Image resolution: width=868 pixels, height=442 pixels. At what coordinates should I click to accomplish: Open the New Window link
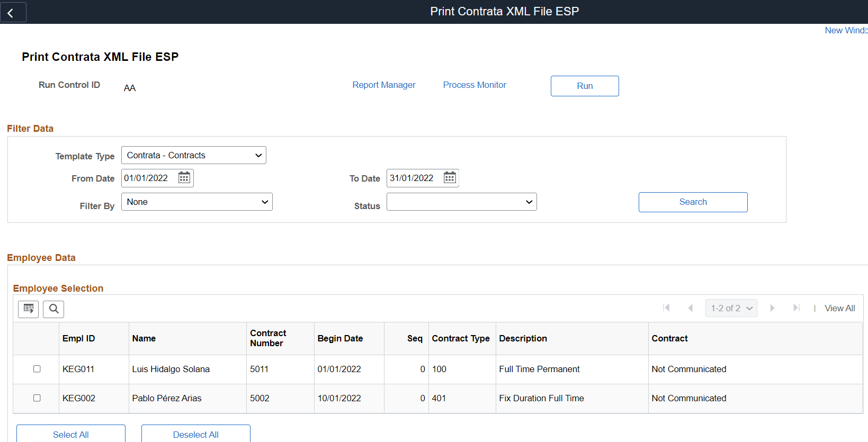(x=846, y=30)
